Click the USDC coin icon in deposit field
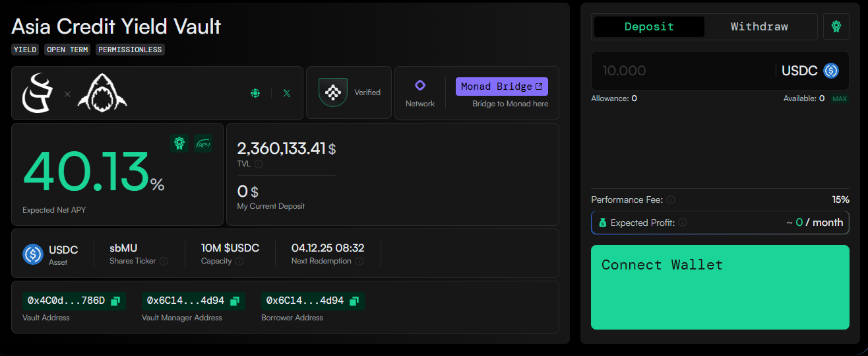868x356 pixels. pyautogui.click(x=830, y=71)
